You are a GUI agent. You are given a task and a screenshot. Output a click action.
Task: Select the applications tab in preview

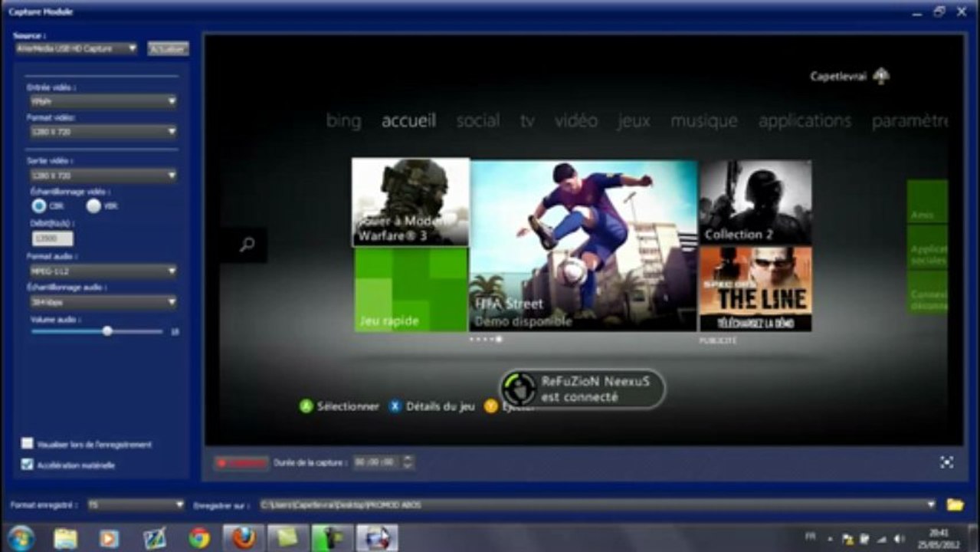click(805, 120)
